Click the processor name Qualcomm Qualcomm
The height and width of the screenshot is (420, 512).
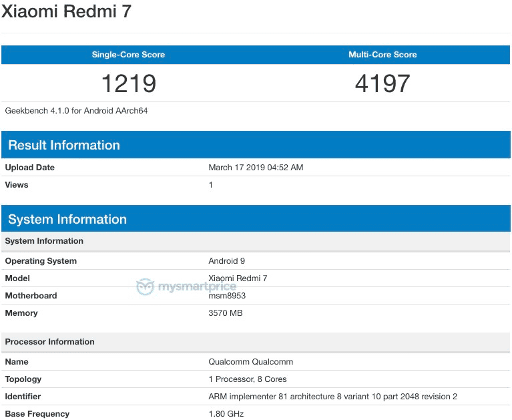click(x=251, y=362)
